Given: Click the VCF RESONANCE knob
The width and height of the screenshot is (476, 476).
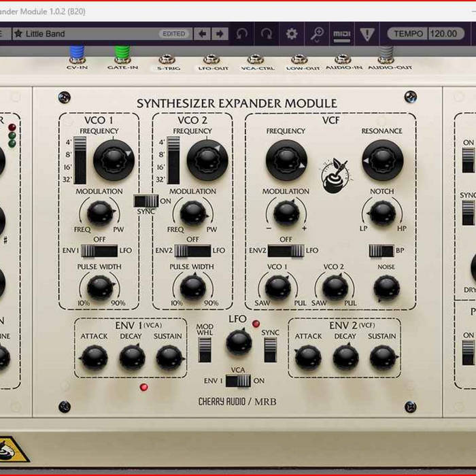Looking at the screenshot, I should click(382, 160).
